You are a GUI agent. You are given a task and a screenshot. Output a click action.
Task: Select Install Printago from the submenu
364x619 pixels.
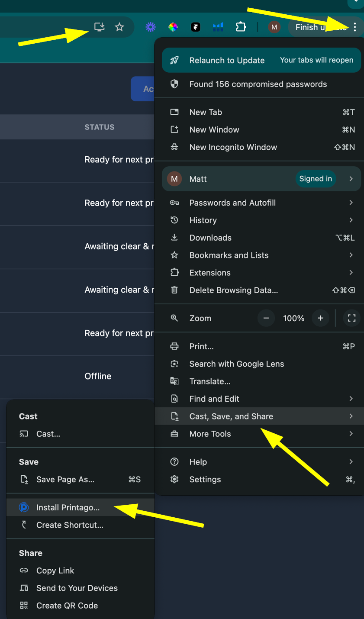[x=68, y=507]
